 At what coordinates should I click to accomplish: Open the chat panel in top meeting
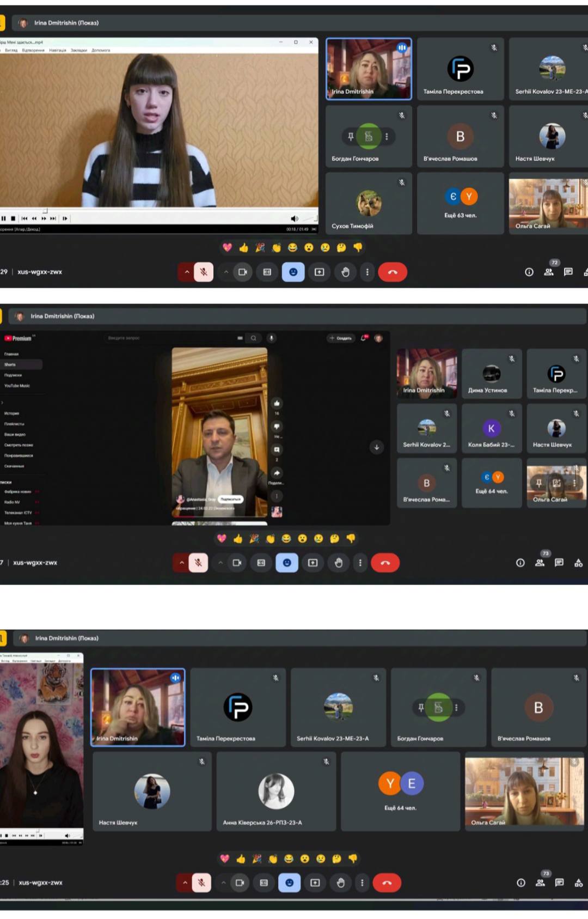[568, 272]
